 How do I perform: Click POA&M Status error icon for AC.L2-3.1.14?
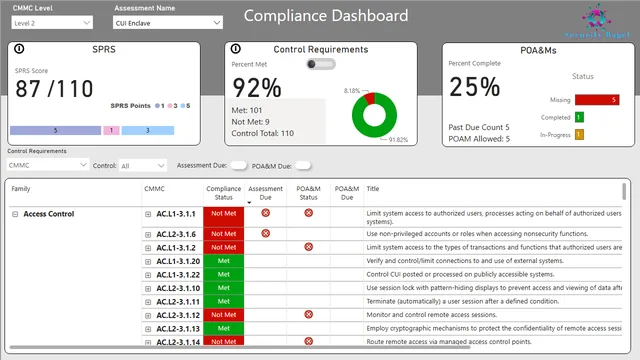point(309,341)
